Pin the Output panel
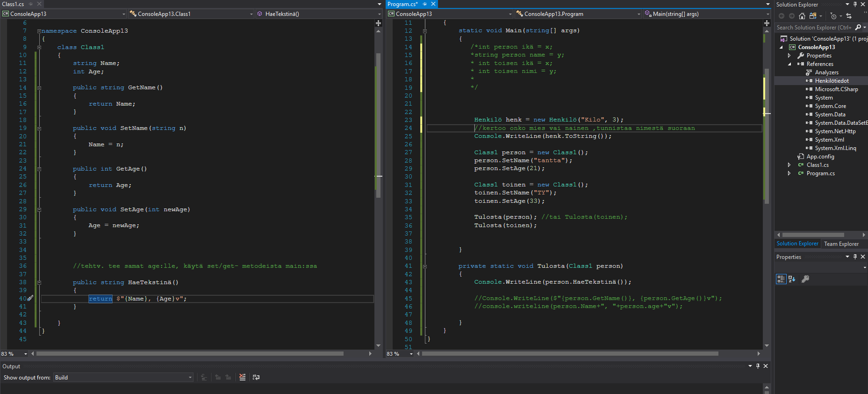Image resolution: width=868 pixels, height=394 pixels. pos(758,366)
